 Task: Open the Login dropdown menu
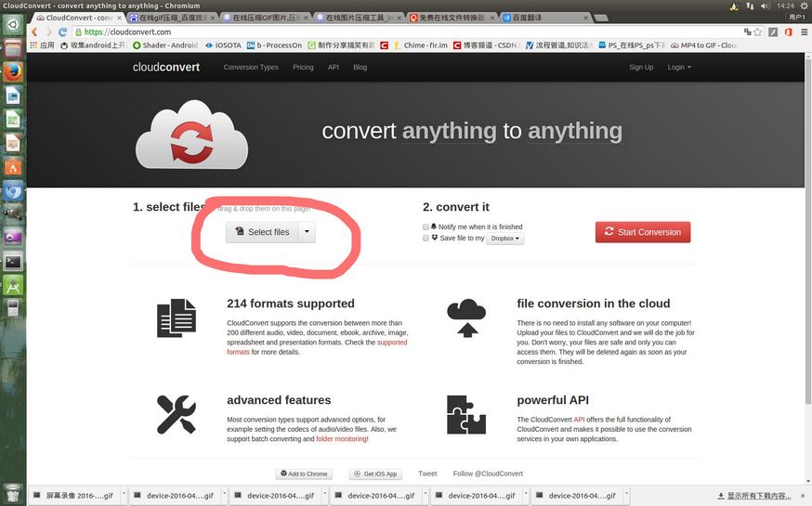[679, 67]
